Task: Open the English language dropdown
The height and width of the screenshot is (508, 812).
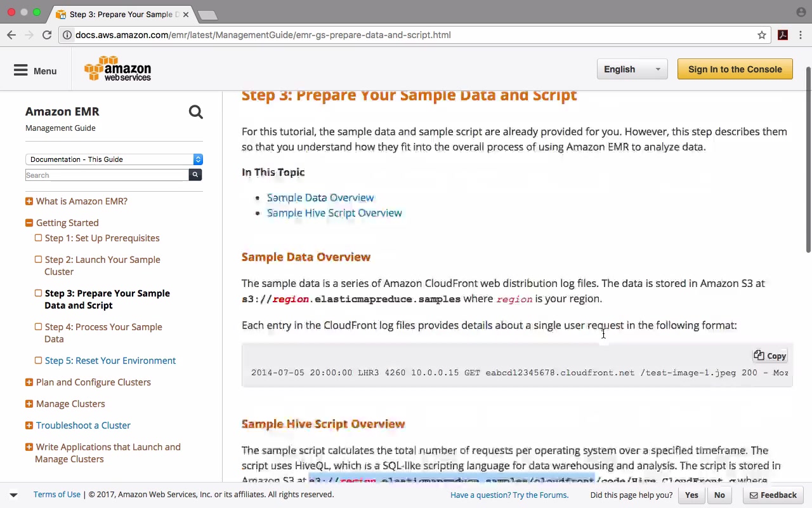Action: [632, 69]
